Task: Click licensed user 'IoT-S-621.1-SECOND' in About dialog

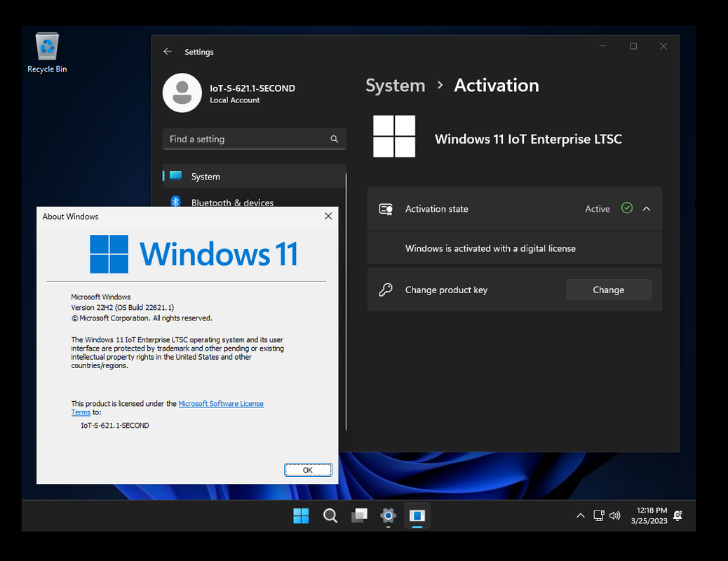Action: pyautogui.click(x=115, y=426)
